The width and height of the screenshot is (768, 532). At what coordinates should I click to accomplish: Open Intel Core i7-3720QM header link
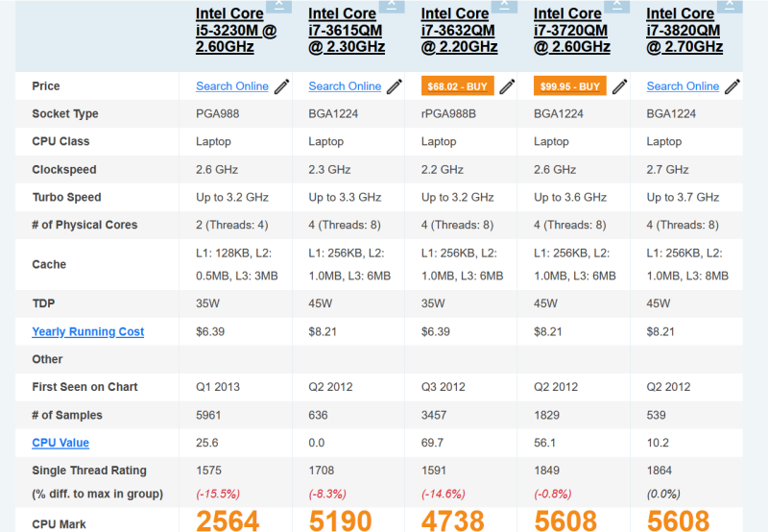[x=572, y=30]
